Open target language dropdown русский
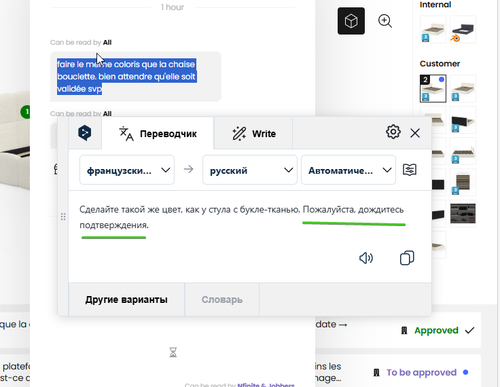Viewport: 500px width, 387px height. point(250,170)
